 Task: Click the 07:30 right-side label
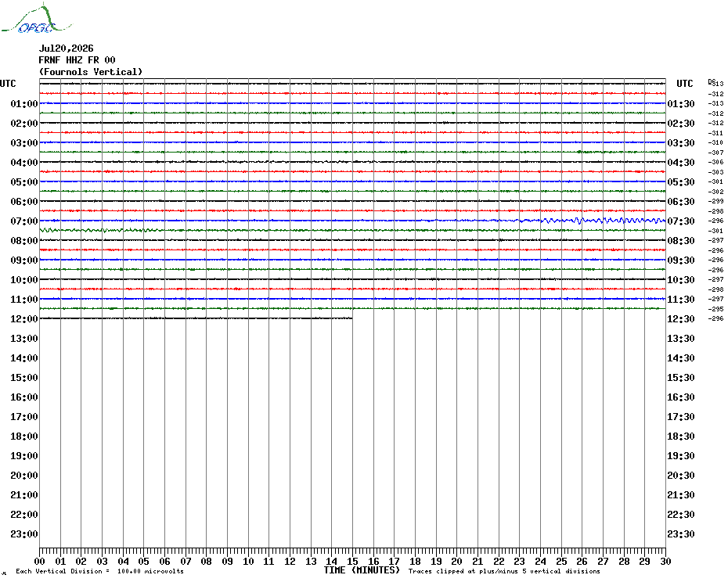pyautogui.click(x=681, y=221)
